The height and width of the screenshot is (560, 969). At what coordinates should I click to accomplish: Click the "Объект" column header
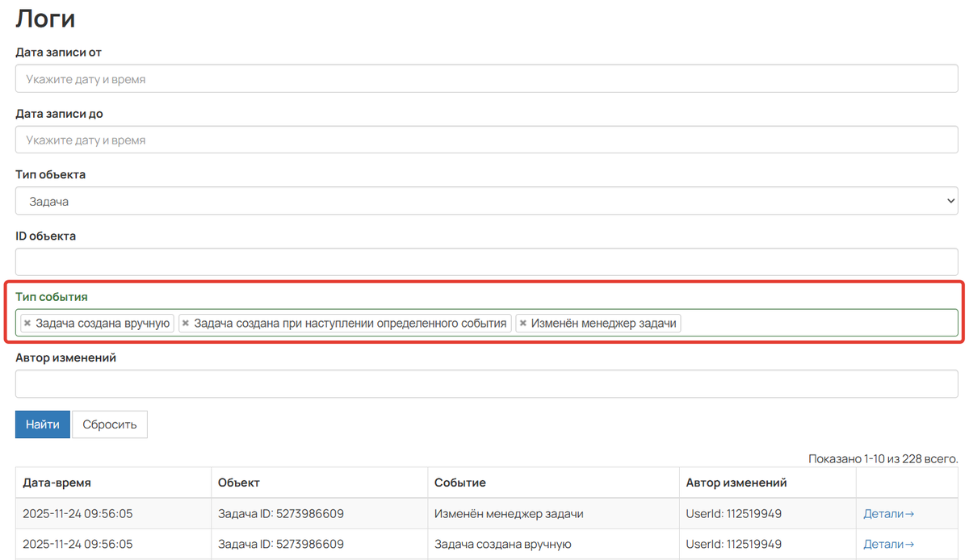239,483
